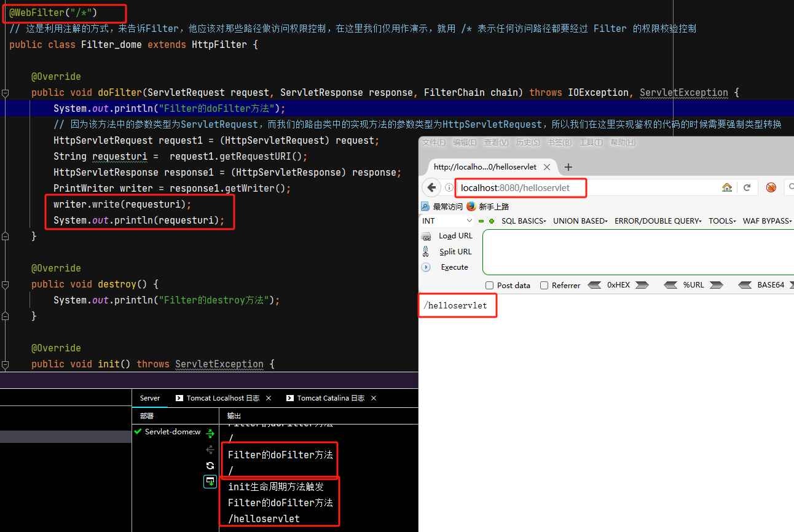Image resolution: width=794 pixels, height=532 pixels.
Task: Click the 0xHEX label button
Action: 618,285
